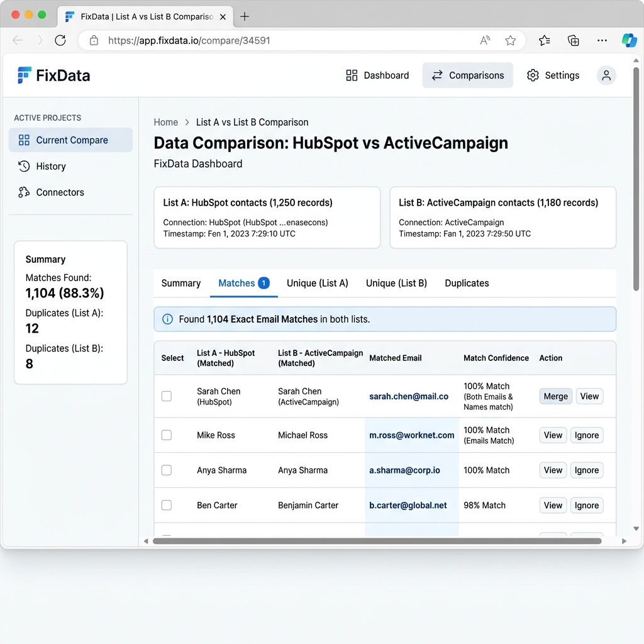The image size is (644, 644).
Task: Click the address bar URL
Action: tap(189, 40)
